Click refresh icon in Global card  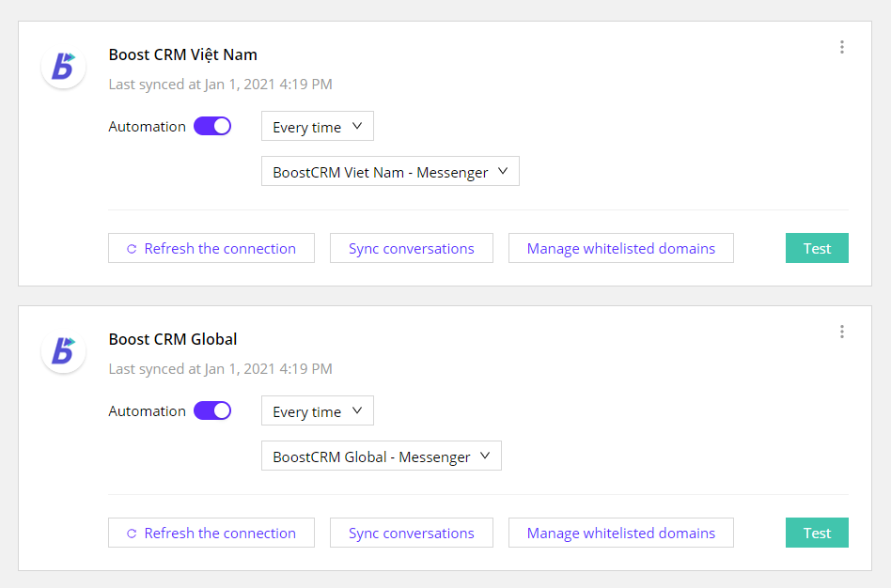[x=132, y=534]
